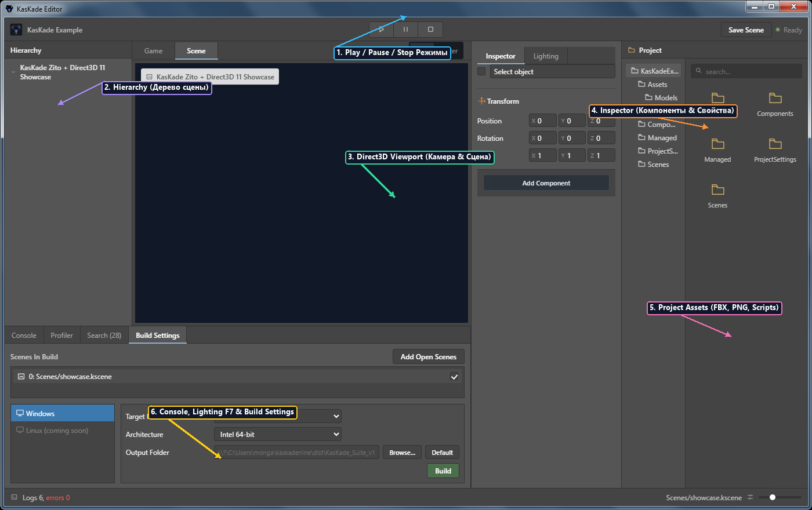This screenshot has width=812, height=510.
Task: Click Add Component in Inspector
Action: (x=546, y=183)
